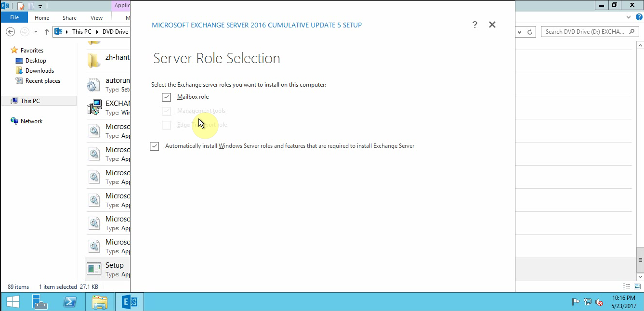Image resolution: width=644 pixels, height=311 pixels.
Task: Refresh the DVD Drive folder view
Action: click(530, 32)
